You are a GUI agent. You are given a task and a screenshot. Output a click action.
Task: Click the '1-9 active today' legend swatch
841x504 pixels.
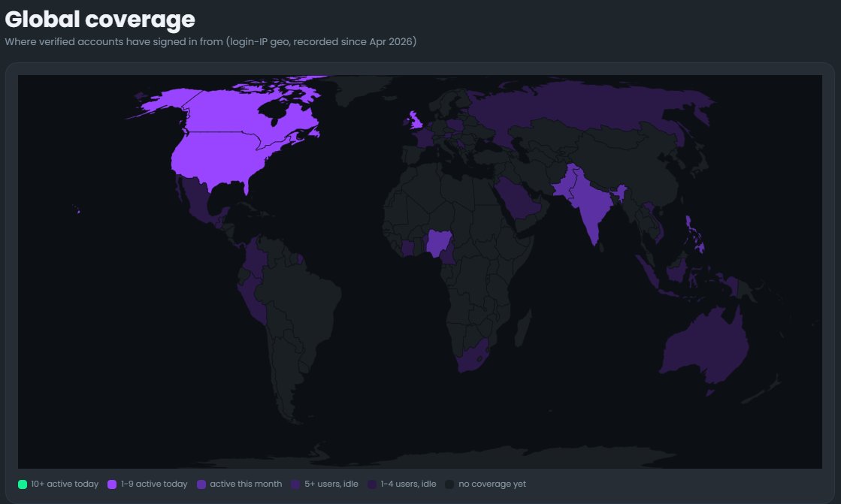(x=112, y=484)
